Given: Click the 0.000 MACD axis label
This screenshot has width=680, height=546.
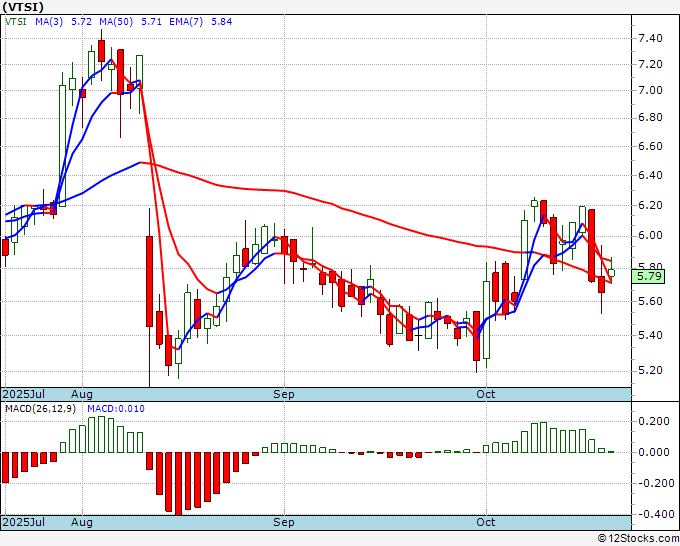Looking at the screenshot, I should [x=654, y=452].
